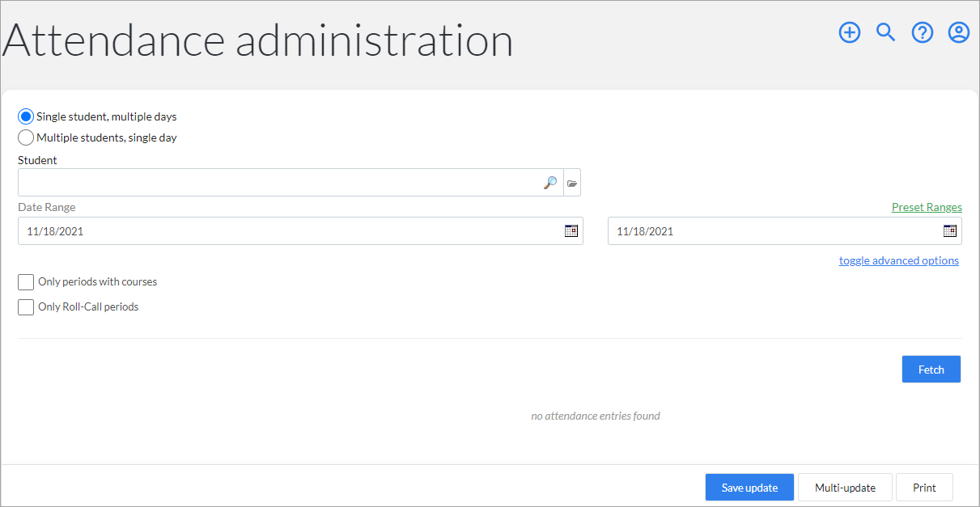Click the plus circle add icon
980x507 pixels.
coord(849,32)
